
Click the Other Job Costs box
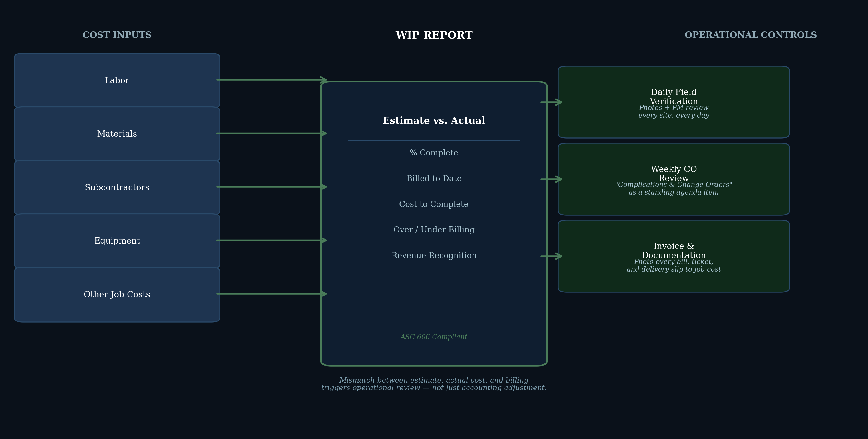click(117, 295)
